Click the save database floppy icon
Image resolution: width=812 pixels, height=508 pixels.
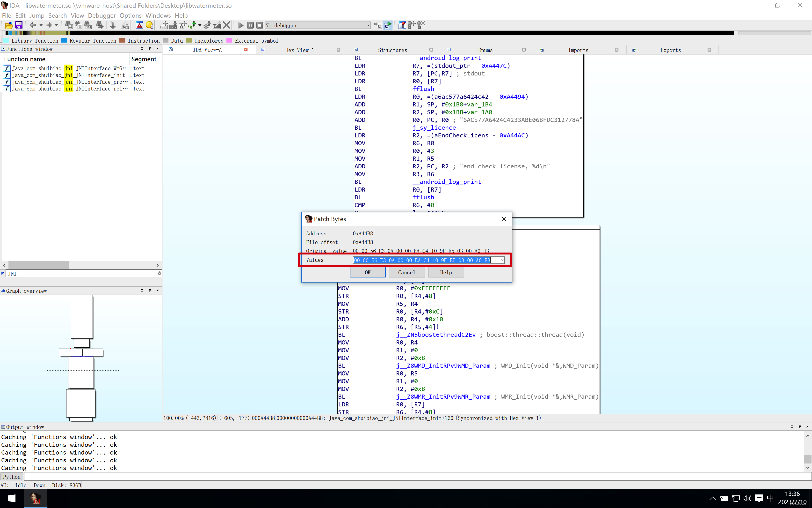[19, 25]
